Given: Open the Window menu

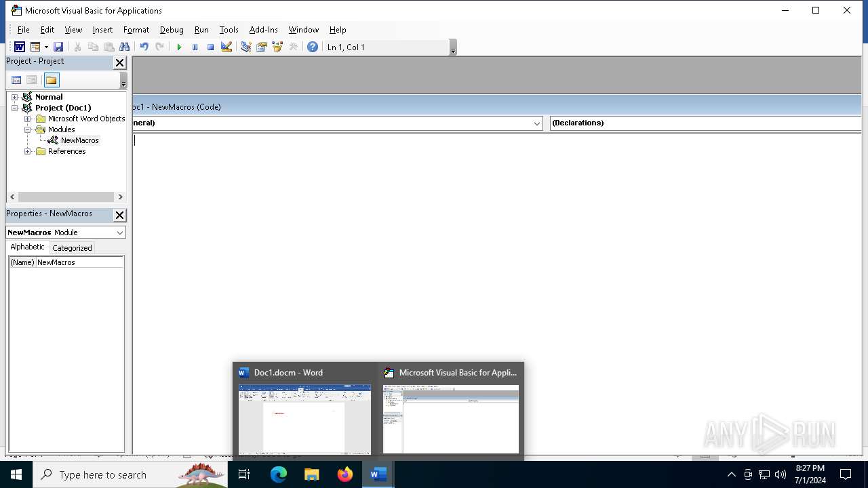Looking at the screenshot, I should [304, 30].
